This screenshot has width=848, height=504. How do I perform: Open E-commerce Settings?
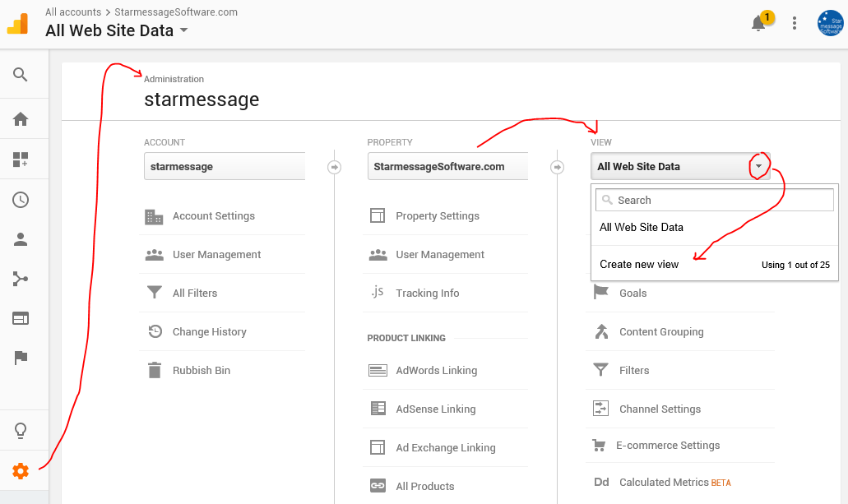coord(668,445)
